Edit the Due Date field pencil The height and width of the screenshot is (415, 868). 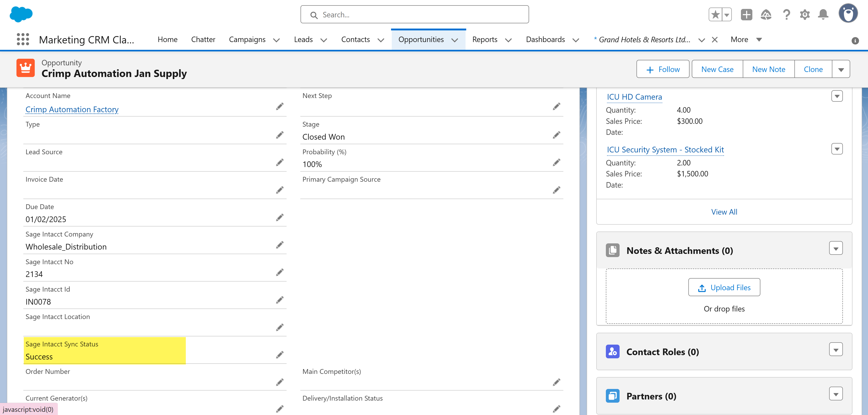(280, 218)
